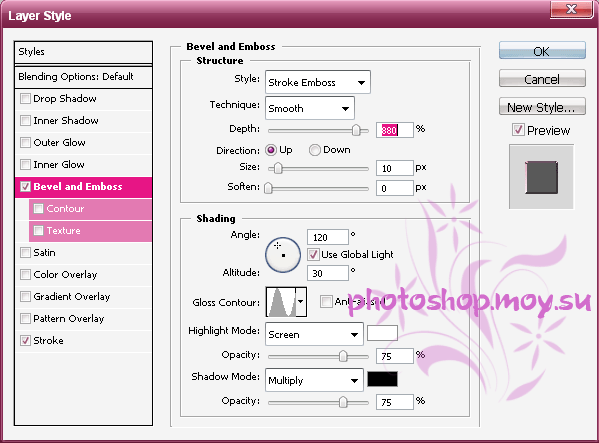Close the Layer Style dialog
This screenshot has height=443, width=599.
point(571,8)
